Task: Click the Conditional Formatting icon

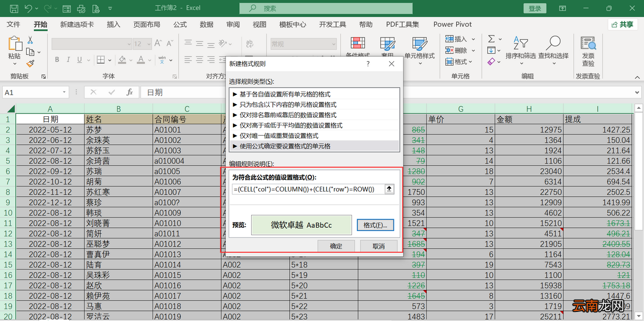Action: coord(358,43)
